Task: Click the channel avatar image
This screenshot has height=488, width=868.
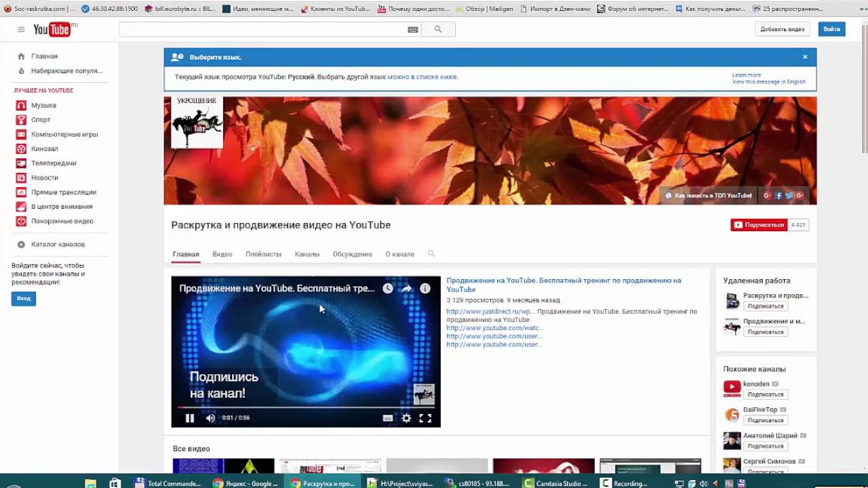Action: [x=197, y=123]
